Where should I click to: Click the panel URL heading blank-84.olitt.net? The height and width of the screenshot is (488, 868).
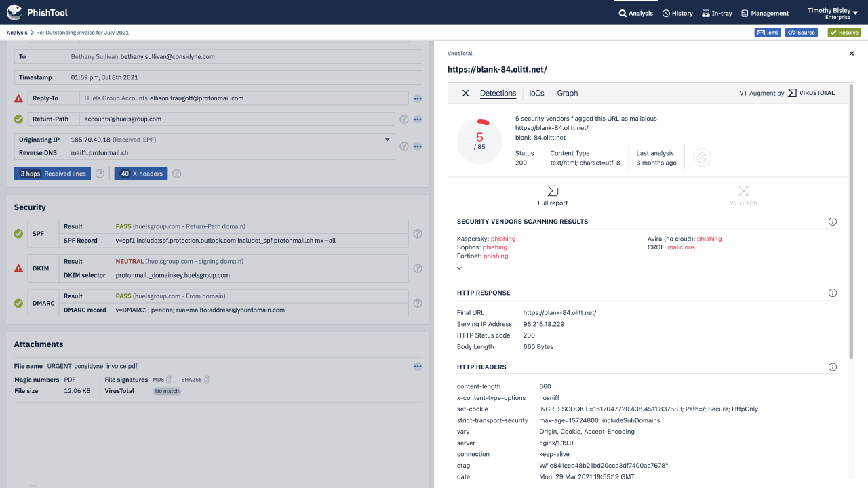tap(497, 69)
